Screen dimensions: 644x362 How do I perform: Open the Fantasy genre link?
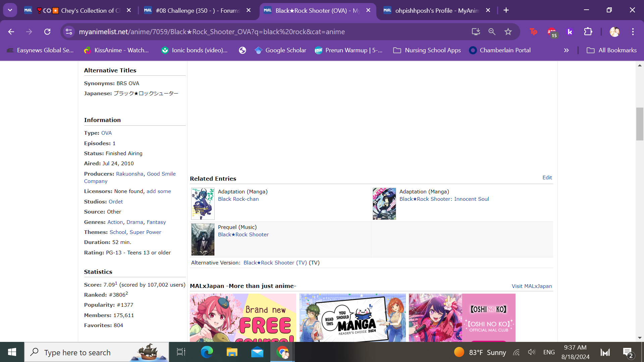point(156,222)
